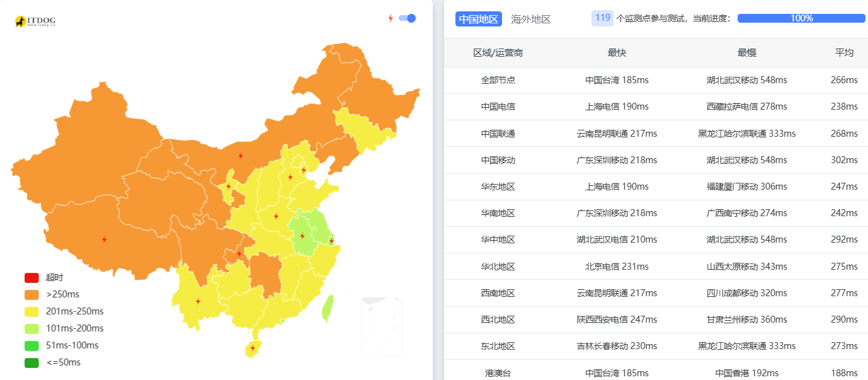Viewport: 868px width, 380px height.
Task: Click the Taiwan region on the map
Action: point(328,309)
